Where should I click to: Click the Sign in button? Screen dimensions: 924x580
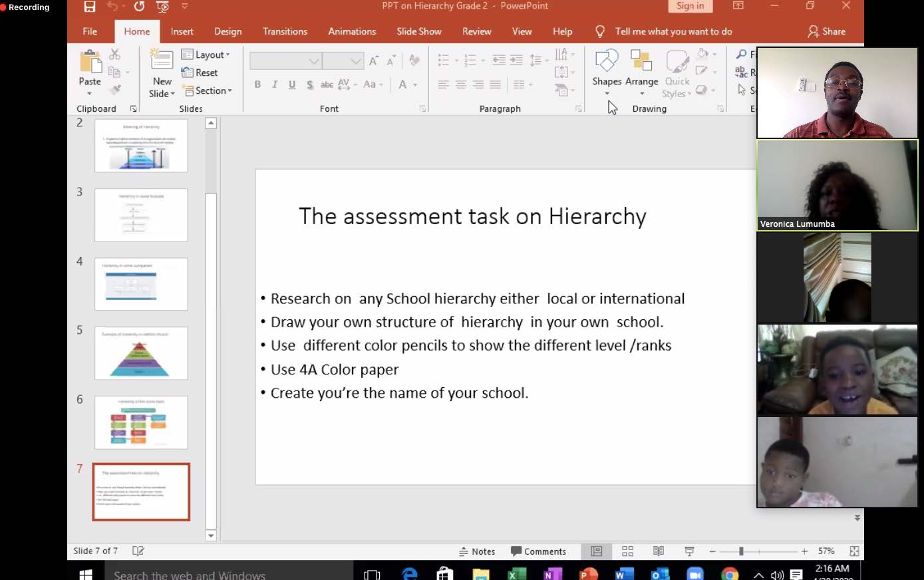(690, 6)
